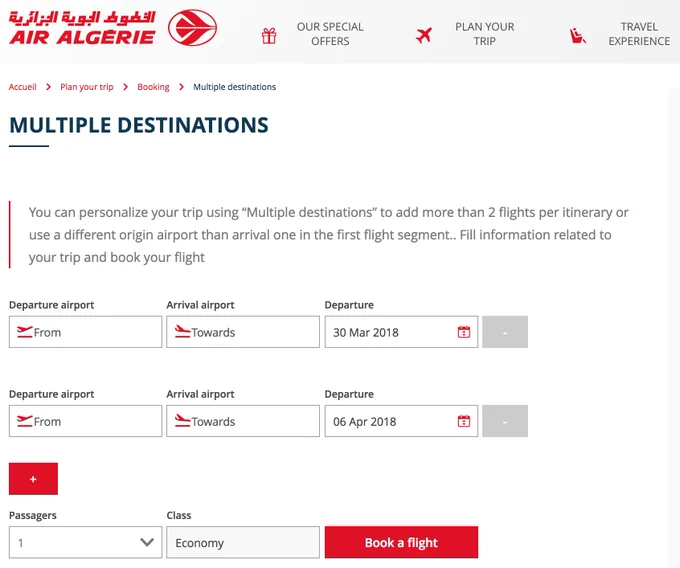Click the first Towards arrival airport field
This screenshot has width=680, height=568.
coord(243,332)
